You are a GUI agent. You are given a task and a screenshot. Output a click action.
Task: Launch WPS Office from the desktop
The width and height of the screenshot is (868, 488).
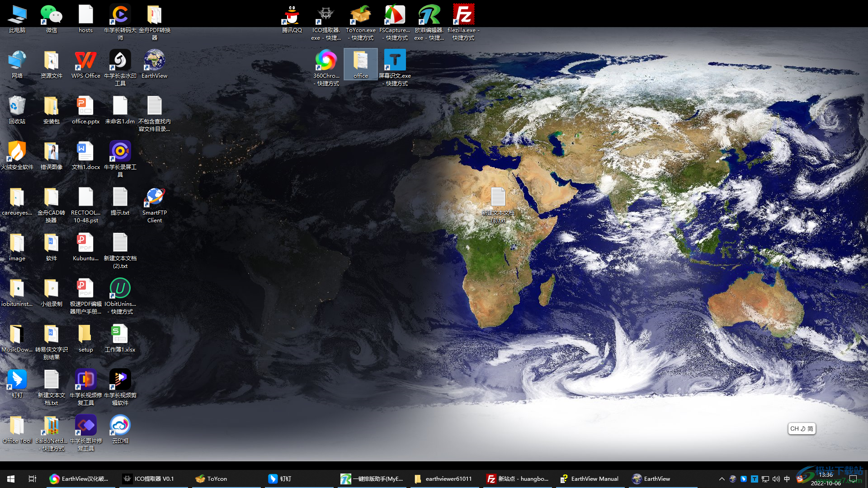[85, 63]
